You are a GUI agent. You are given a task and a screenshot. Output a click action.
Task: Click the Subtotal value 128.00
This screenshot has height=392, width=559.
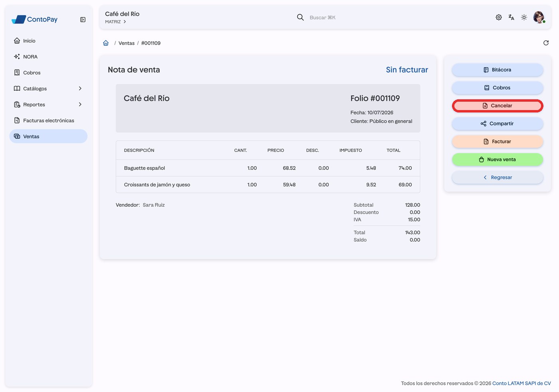(412, 205)
